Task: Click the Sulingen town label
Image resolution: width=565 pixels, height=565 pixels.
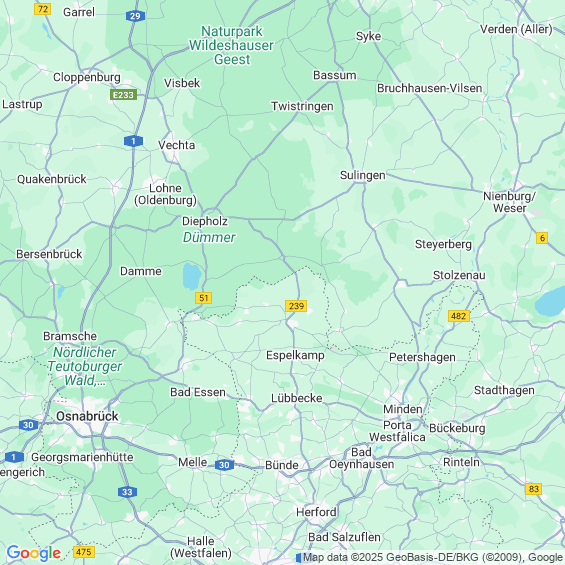Action: [x=362, y=175]
